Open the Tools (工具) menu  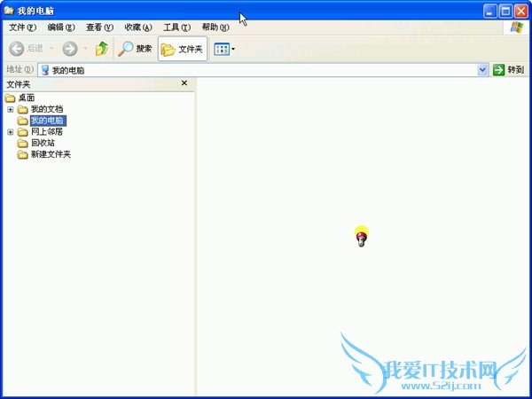tap(176, 27)
